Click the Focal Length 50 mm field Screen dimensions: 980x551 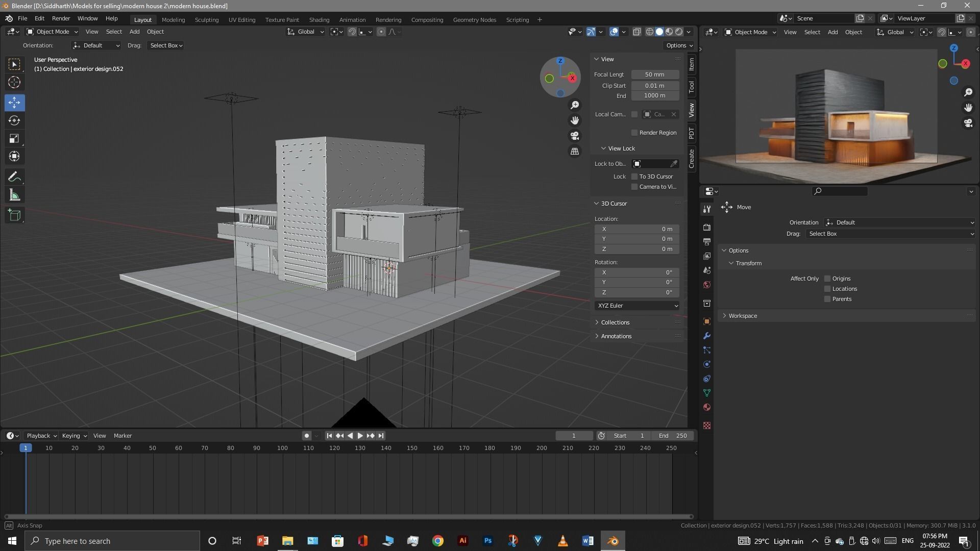pos(655,74)
